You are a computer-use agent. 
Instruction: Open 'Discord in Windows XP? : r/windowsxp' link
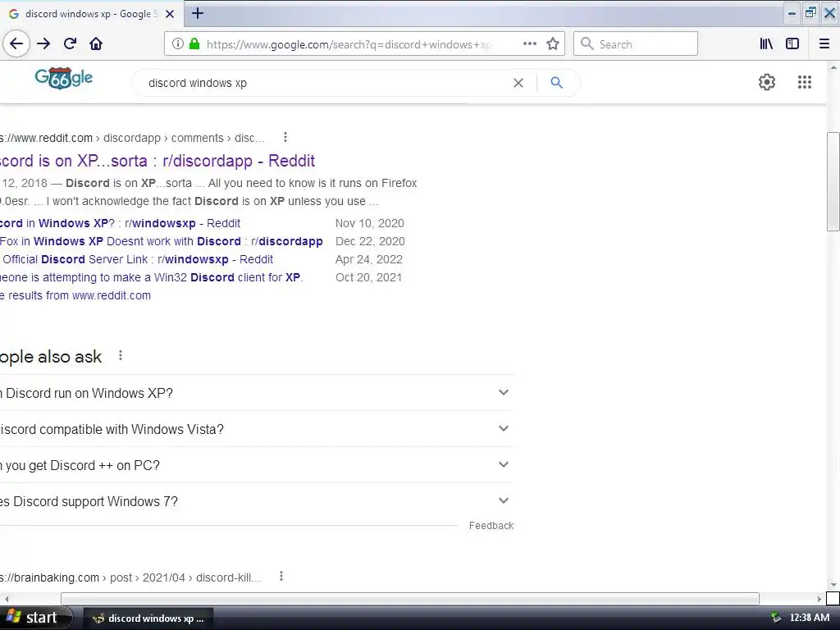pyautogui.click(x=120, y=223)
